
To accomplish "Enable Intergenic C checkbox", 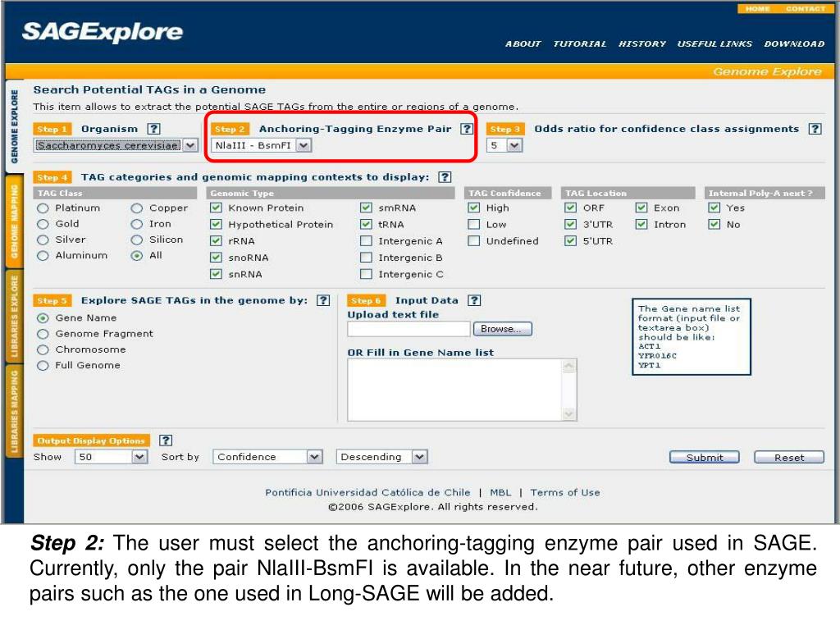I will tap(367, 274).
